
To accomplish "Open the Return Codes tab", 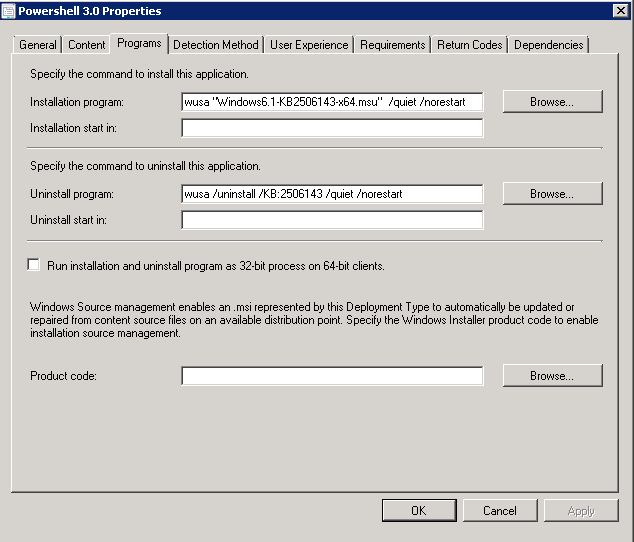I will pyautogui.click(x=469, y=45).
